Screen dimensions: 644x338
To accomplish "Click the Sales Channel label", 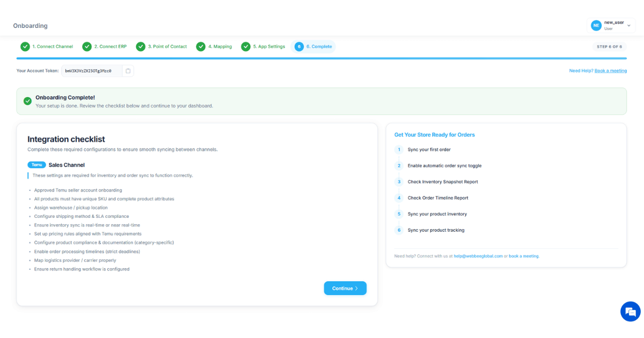I will coord(67,165).
